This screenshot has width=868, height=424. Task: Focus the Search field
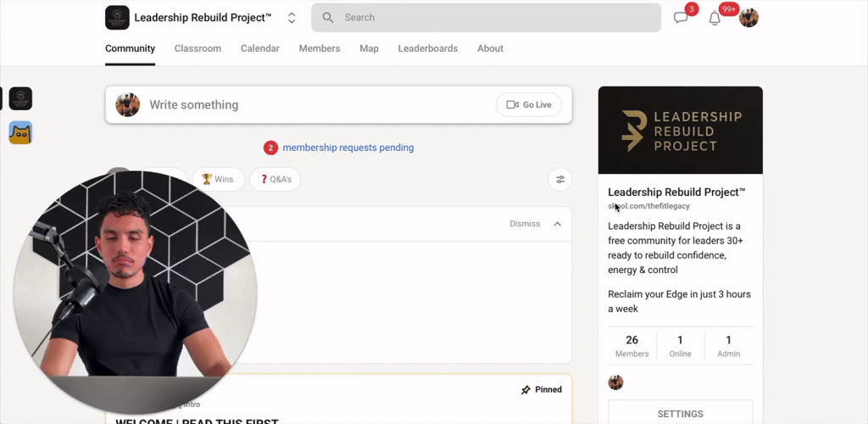[x=486, y=18]
